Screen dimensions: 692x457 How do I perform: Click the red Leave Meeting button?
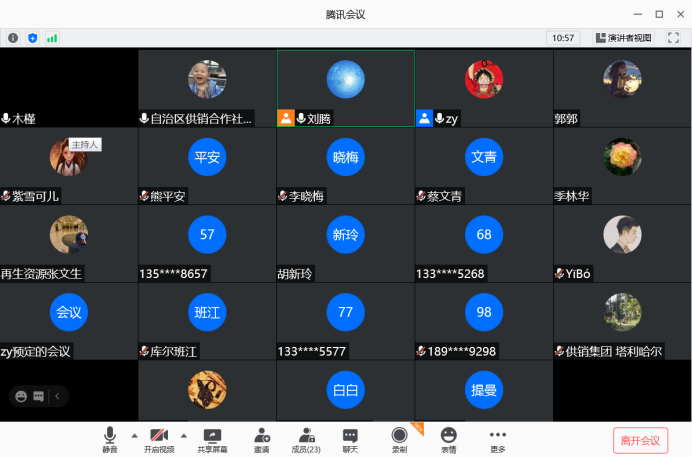pyautogui.click(x=640, y=441)
